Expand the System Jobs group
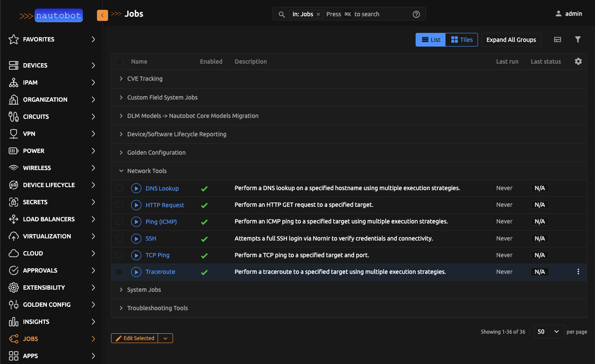 coord(121,290)
